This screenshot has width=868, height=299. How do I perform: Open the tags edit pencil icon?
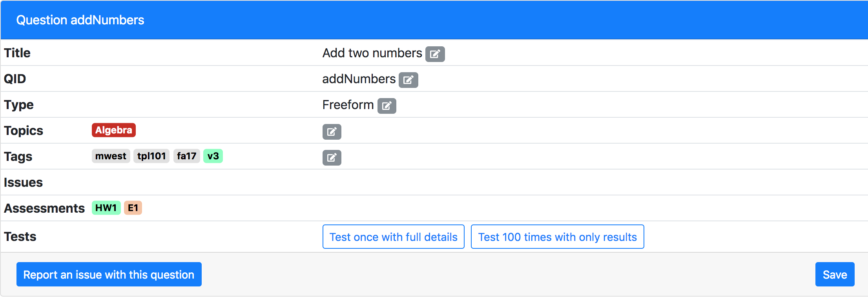coord(332,157)
